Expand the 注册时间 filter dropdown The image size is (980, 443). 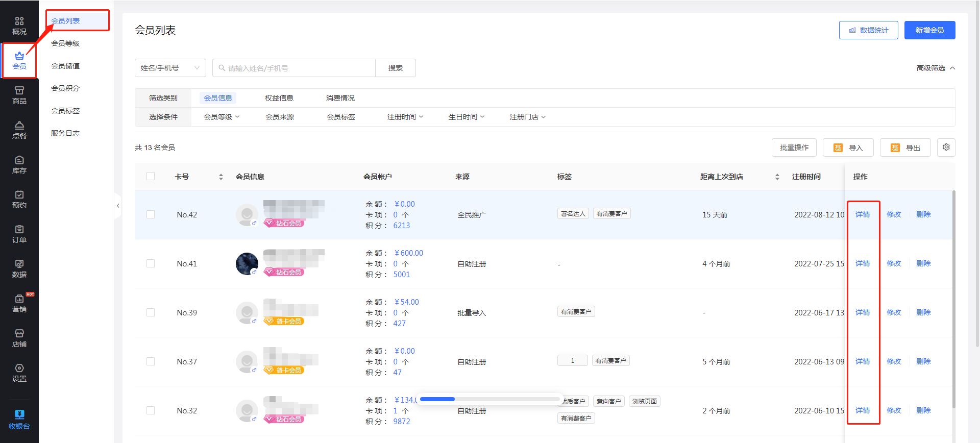[x=405, y=117]
